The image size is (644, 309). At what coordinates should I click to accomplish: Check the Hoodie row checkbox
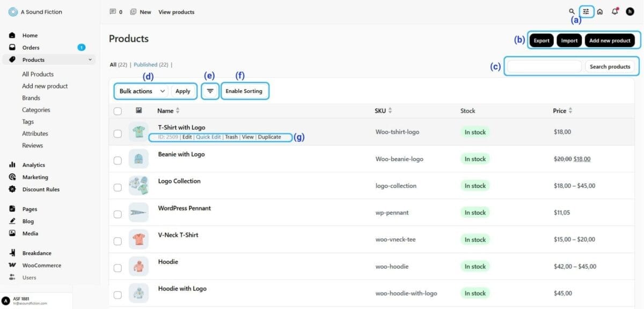(118, 268)
